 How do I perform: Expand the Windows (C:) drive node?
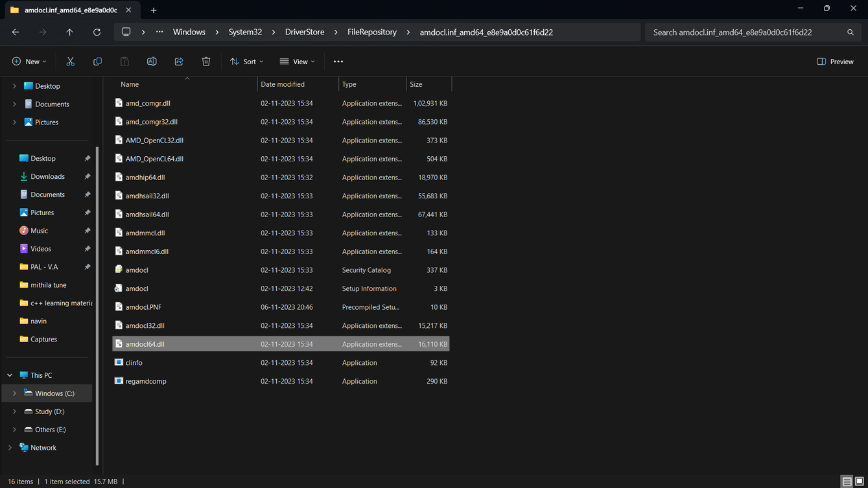click(14, 393)
